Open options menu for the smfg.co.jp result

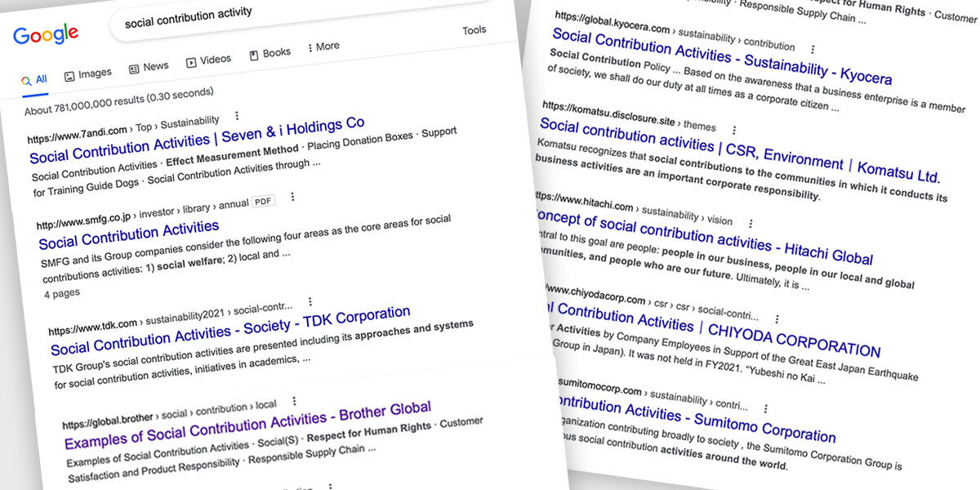tap(292, 196)
